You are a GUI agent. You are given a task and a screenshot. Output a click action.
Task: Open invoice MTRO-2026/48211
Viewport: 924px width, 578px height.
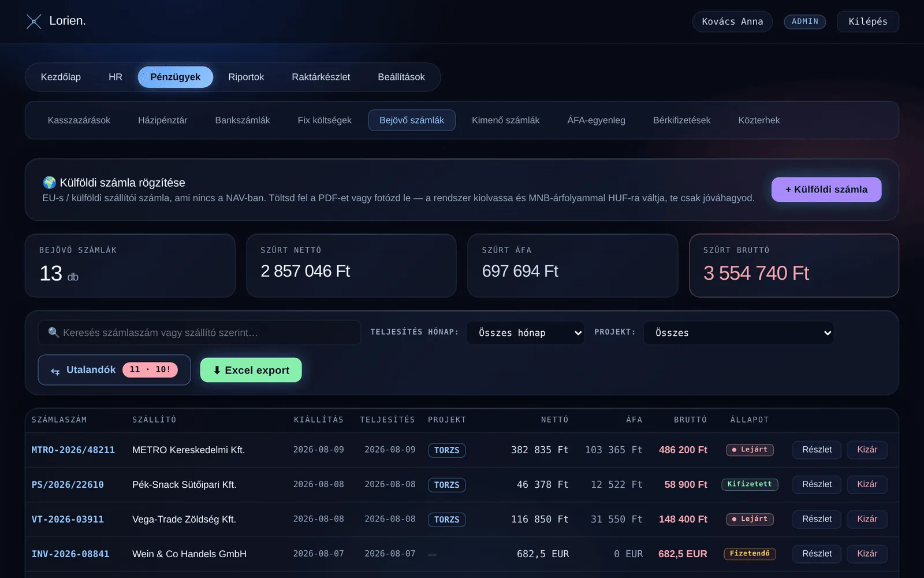[73, 450]
